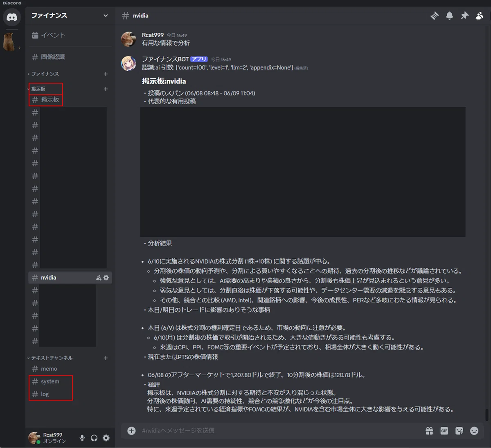Show pinned messages
This screenshot has height=448, width=491.
click(x=464, y=16)
